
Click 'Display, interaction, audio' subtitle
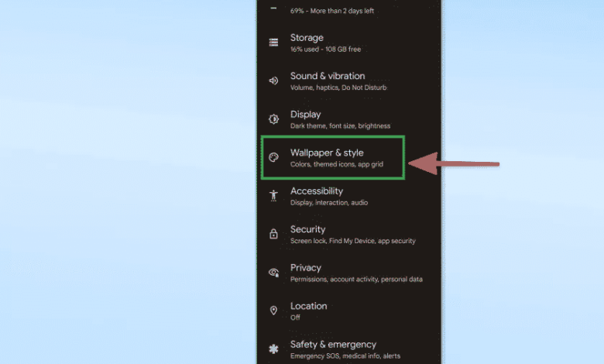pyautogui.click(x=329, y=203)
